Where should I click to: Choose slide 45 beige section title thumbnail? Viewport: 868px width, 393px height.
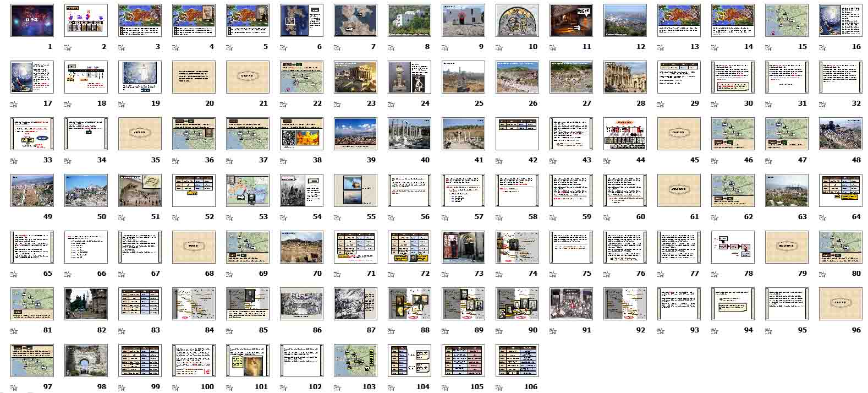[x=679, y=134]
